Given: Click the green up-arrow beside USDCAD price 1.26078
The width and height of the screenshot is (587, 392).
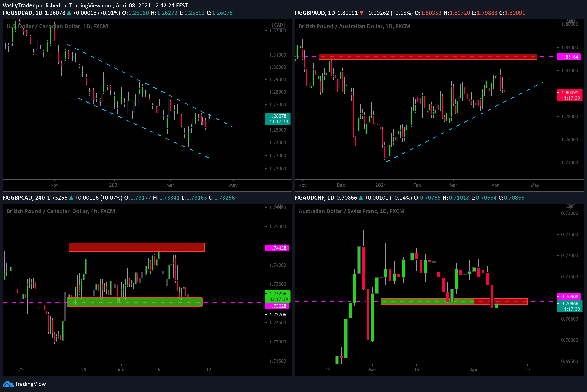Looking at the screenshot, I should click(69, 13).
